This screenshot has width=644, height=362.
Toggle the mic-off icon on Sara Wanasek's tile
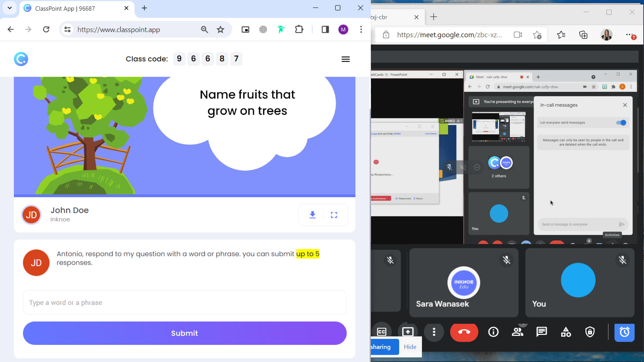click(x=507, y=260)
